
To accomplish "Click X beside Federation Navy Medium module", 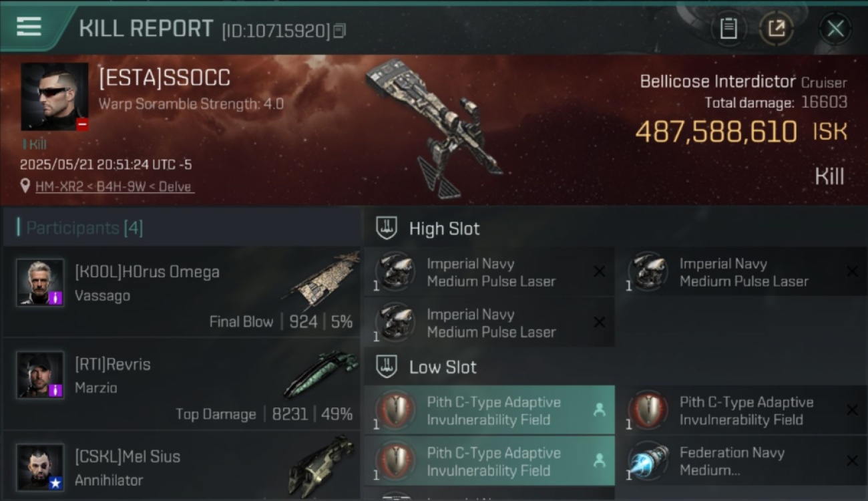I will [x=852, y=460].
